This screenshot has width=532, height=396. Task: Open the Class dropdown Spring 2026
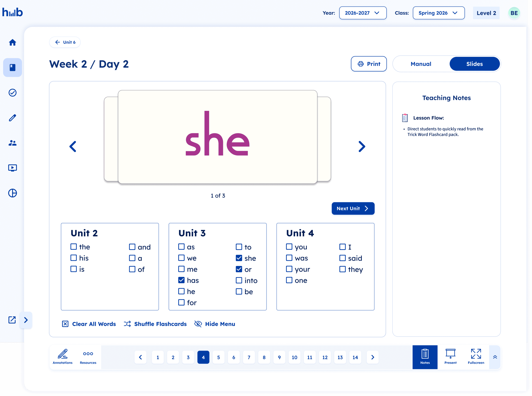coord(438,13)
